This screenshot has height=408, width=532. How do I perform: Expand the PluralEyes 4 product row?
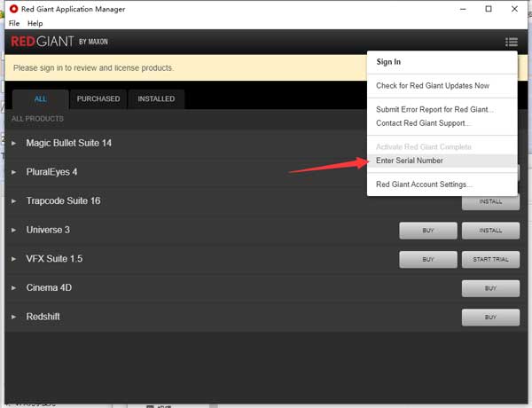pyautogui.click(x=14, y=172)
